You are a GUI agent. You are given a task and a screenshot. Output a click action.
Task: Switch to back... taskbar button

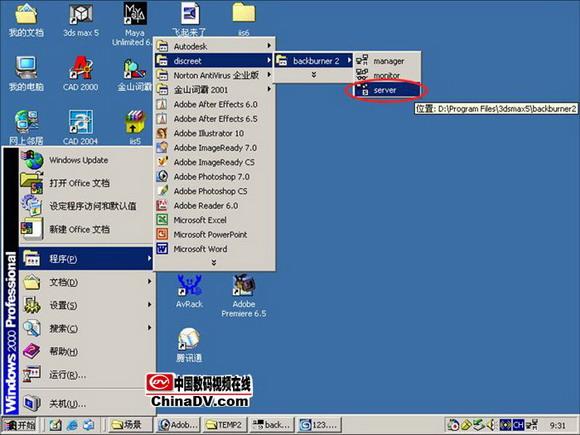click(x=272, y=425)
